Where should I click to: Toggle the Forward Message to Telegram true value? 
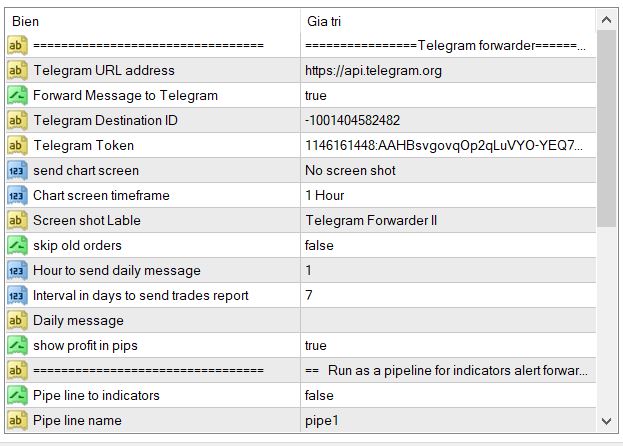click(445, 96)
